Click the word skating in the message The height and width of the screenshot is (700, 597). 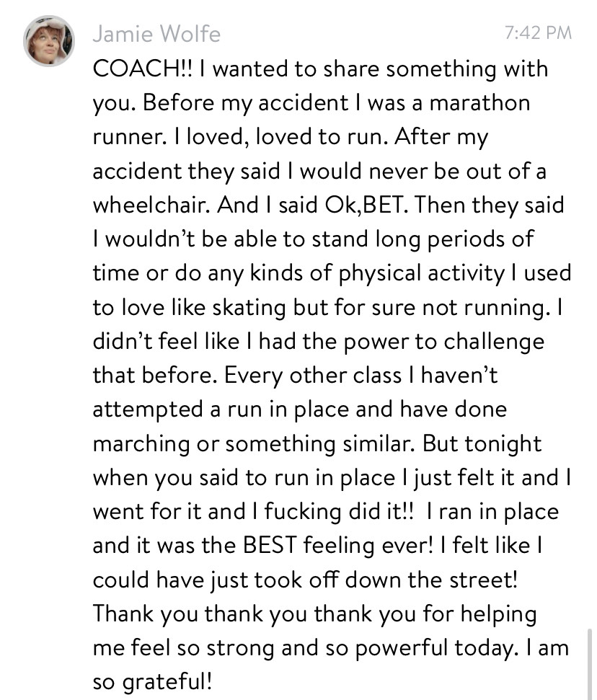[x=249, y=308]
